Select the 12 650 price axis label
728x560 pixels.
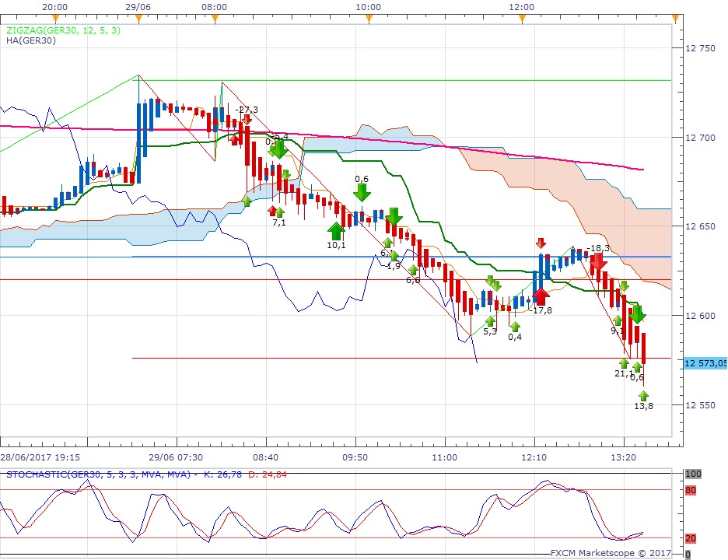pos(700,226)
